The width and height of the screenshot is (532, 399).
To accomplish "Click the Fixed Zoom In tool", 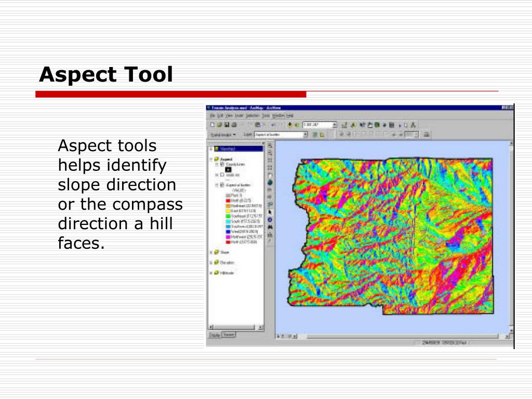I will tap(270, 160).
